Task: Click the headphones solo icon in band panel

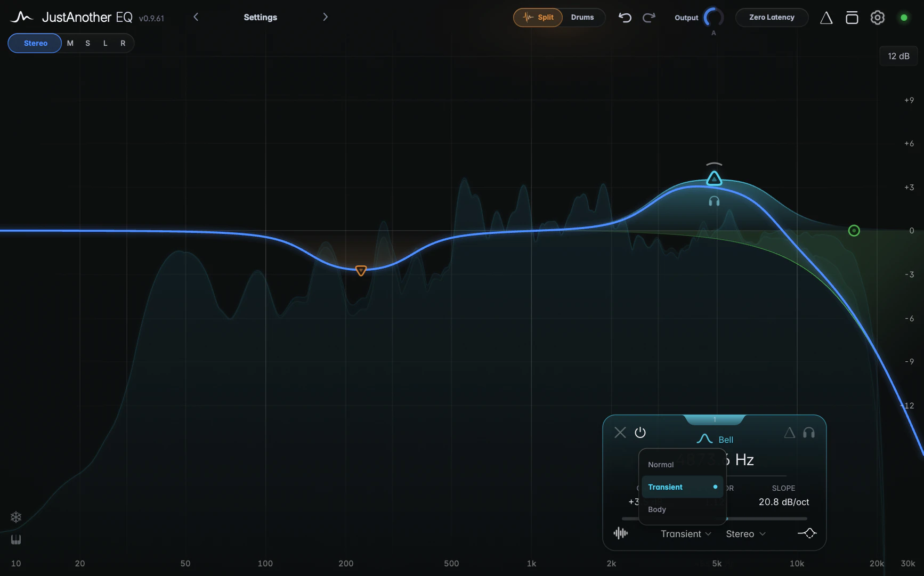Action: point(809,433)
